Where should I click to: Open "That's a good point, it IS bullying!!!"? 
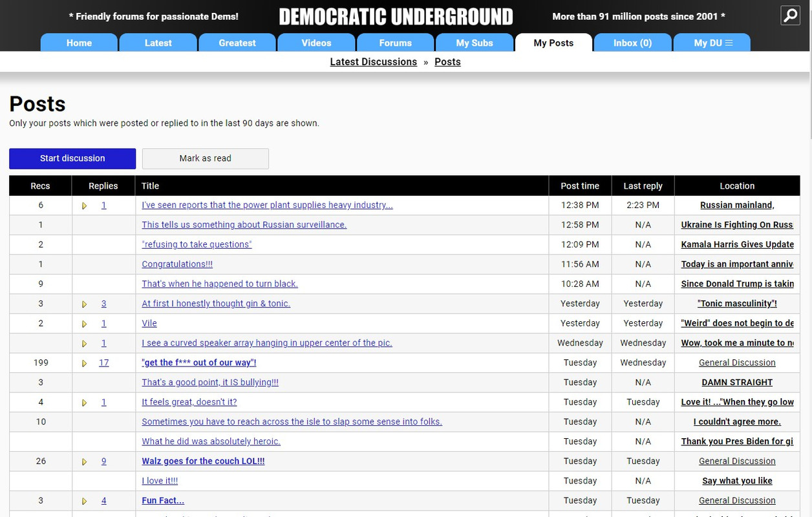210,383
